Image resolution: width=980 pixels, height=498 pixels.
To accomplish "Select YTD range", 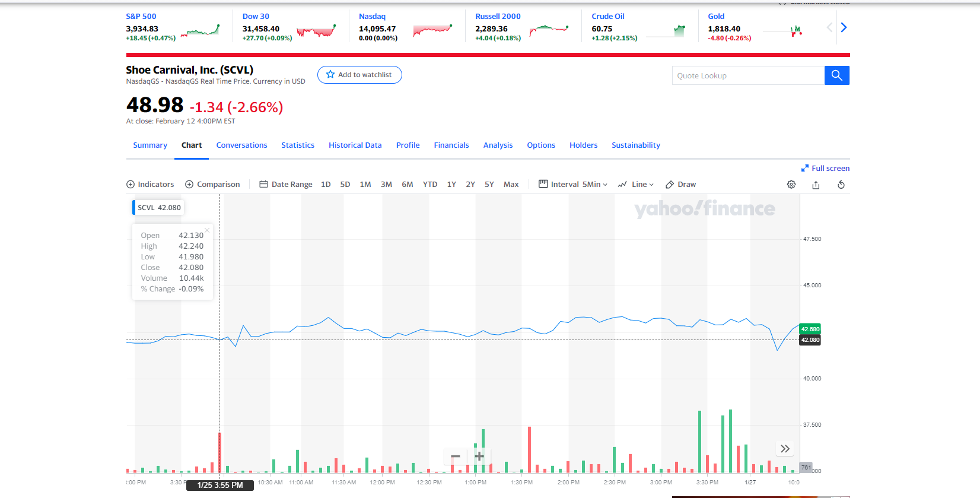I will pyautogui.click(x=430, y=185).
